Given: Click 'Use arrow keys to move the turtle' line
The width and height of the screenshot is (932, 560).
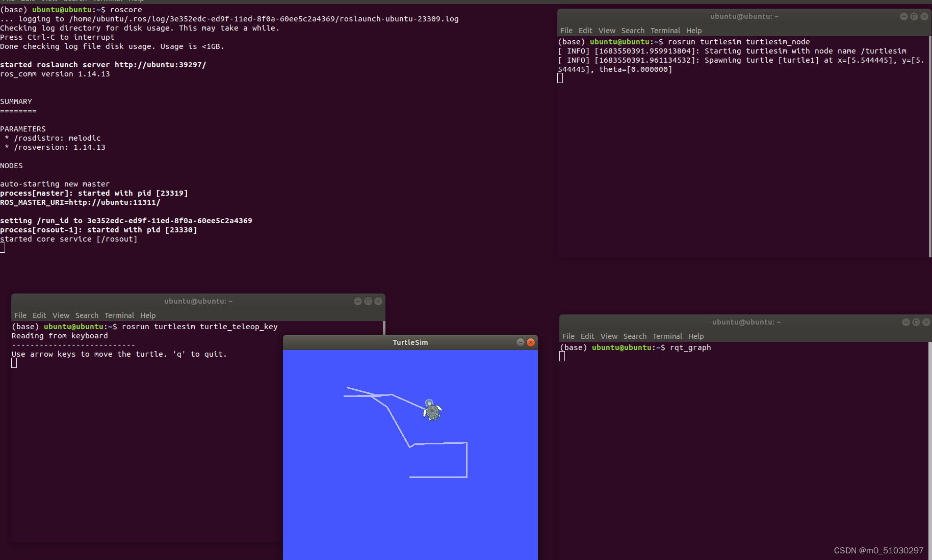Looking at the screenshot, I should [x=119, y=354].
